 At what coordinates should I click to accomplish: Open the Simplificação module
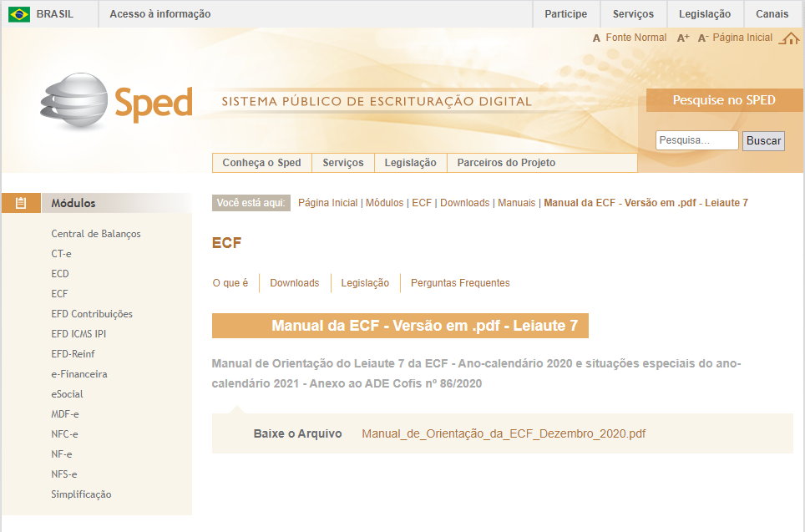click(81, 494)
